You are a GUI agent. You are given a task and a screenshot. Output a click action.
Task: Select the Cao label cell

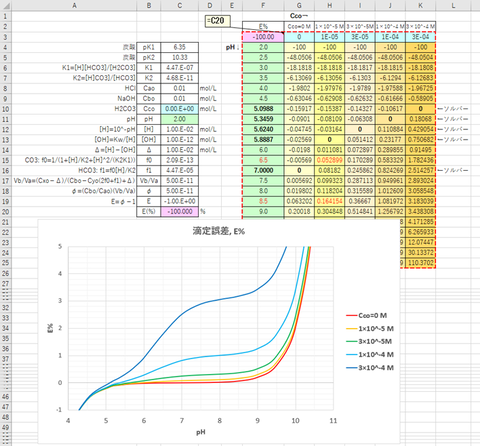(x=149, y=88)
